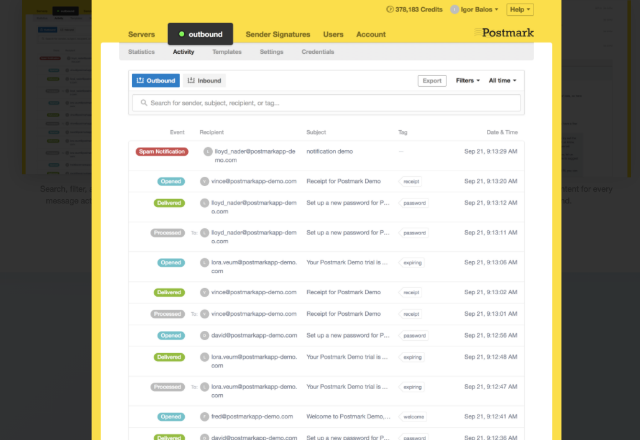Image resolution: width=640 pixels, height=440 pixels.
Task: Click vince avatar in 9:13:20 AM row
Action: point(204,181)
